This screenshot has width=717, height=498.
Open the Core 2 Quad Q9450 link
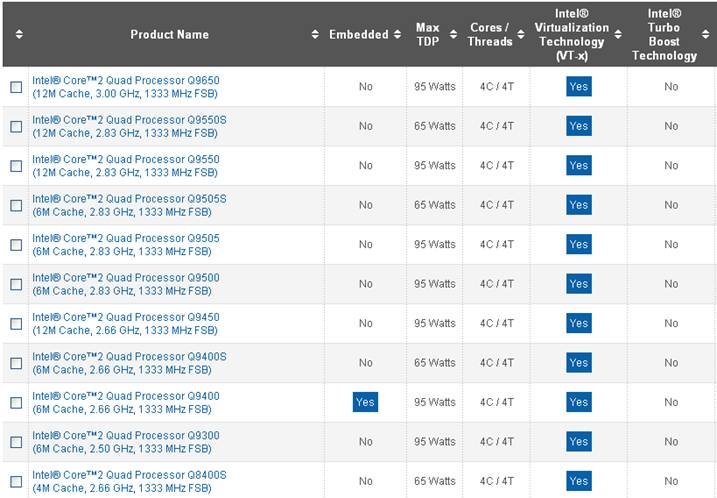[126, 324]
